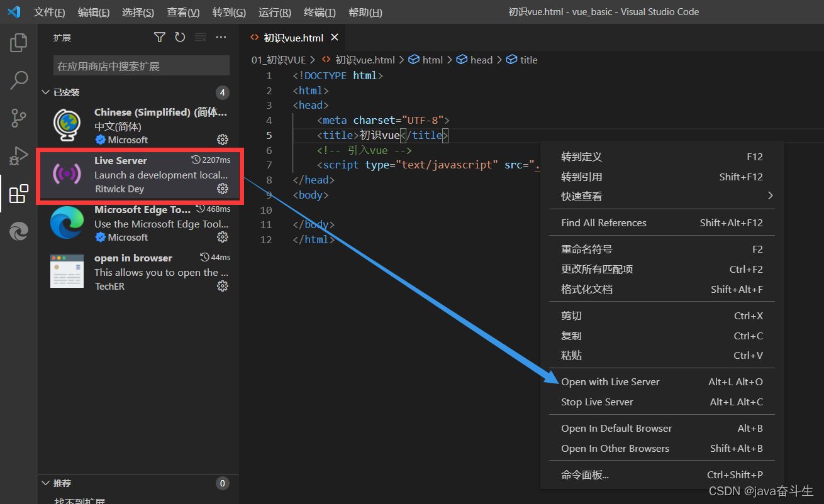Clear extension search results icon

200,38
